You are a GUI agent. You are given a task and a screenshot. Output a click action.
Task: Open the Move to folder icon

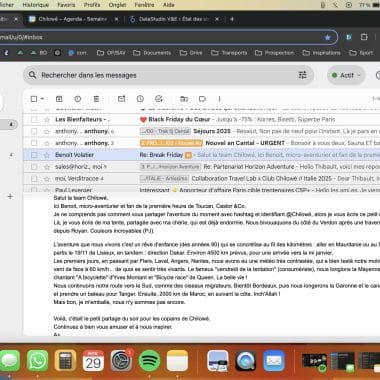pos(184,99)
